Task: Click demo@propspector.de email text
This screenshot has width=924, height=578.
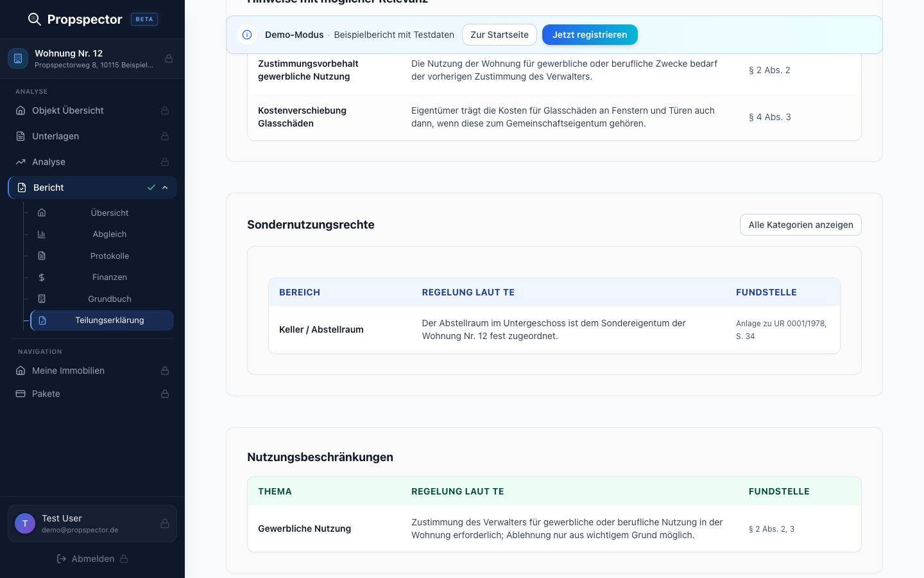Action: click(80, 530)
